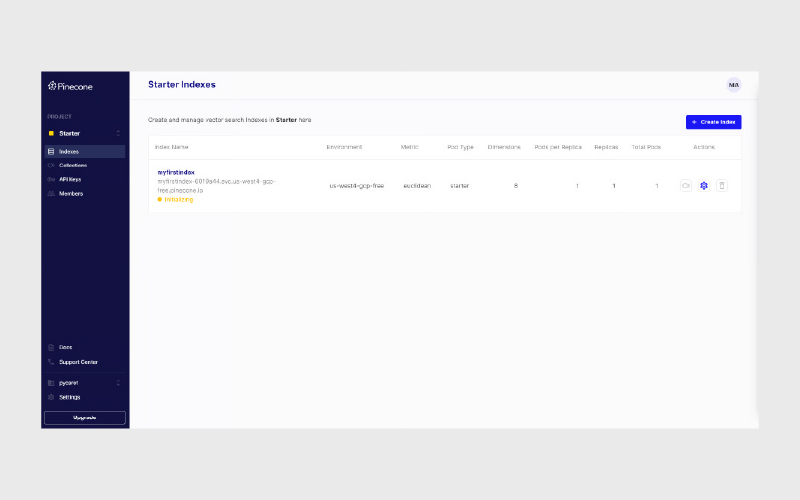Click the Total Pods column header
The height and width of the screenshot is (500, 800).
[x=646, y=147]
